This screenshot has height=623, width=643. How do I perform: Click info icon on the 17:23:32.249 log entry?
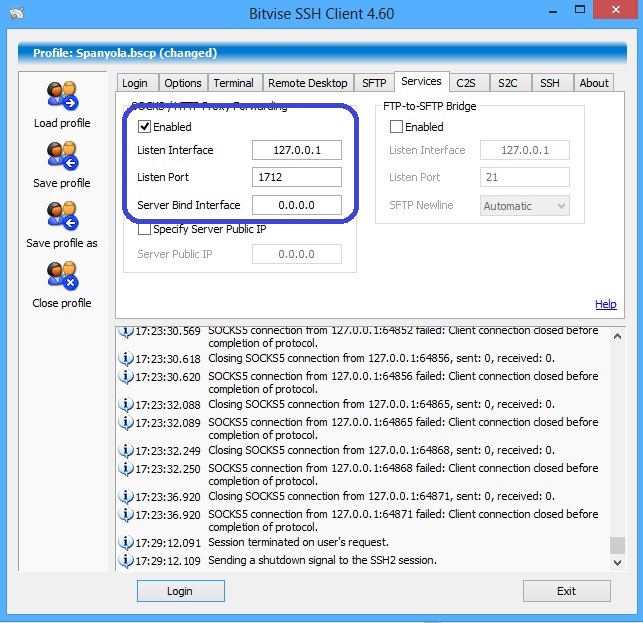click(x=126, y=450)
